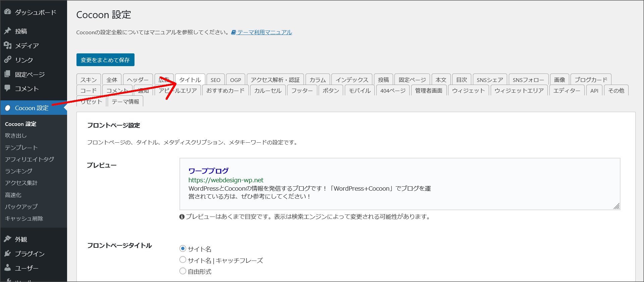Image resolution: width=644 pixels, height=282 pixels.
Task: Open the ブログカード tab
Action: pos(591,80)
